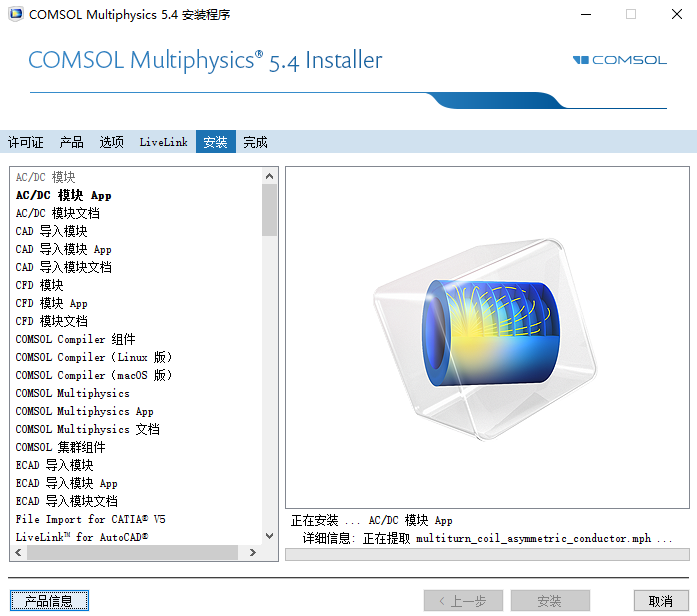Click the horizontal scrollbar thumb under the list
Viewport: 697px width, 616px height.
132,552
